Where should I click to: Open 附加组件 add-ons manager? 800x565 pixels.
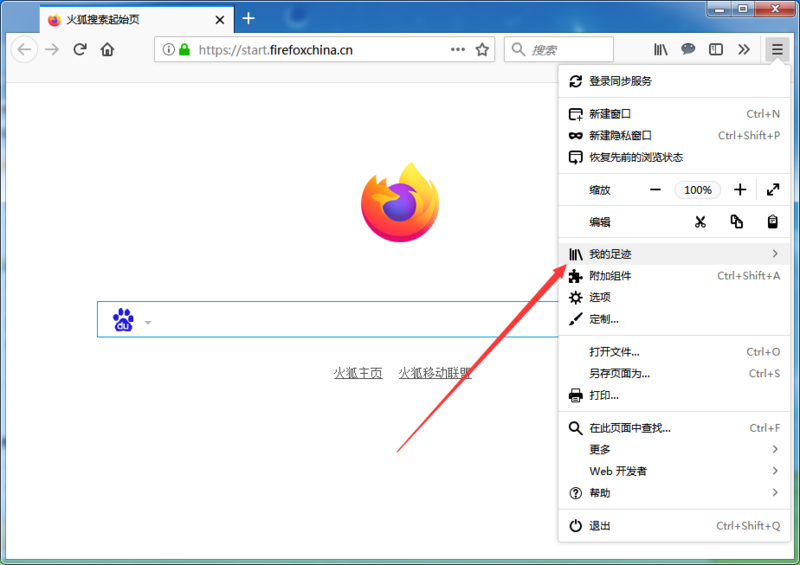click(674, 276)
